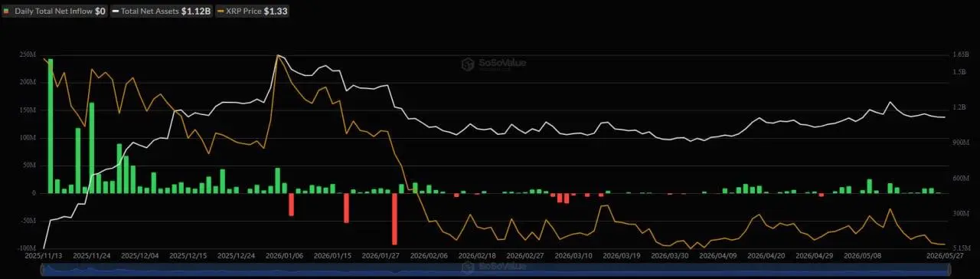Toggle the Total Net Assets legend series
Screen dimensions: 980x279
[162, 11]
